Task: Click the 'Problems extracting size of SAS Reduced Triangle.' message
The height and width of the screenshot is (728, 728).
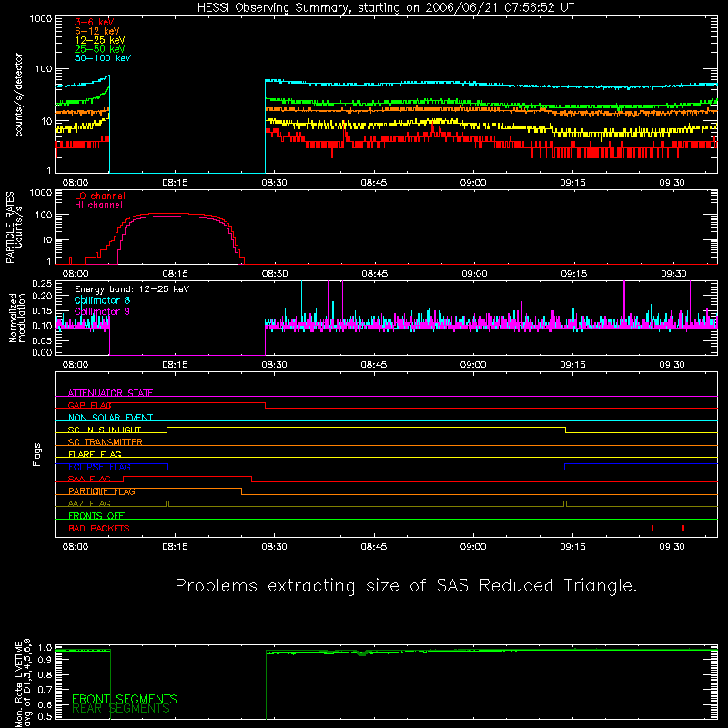Action: 406,586
